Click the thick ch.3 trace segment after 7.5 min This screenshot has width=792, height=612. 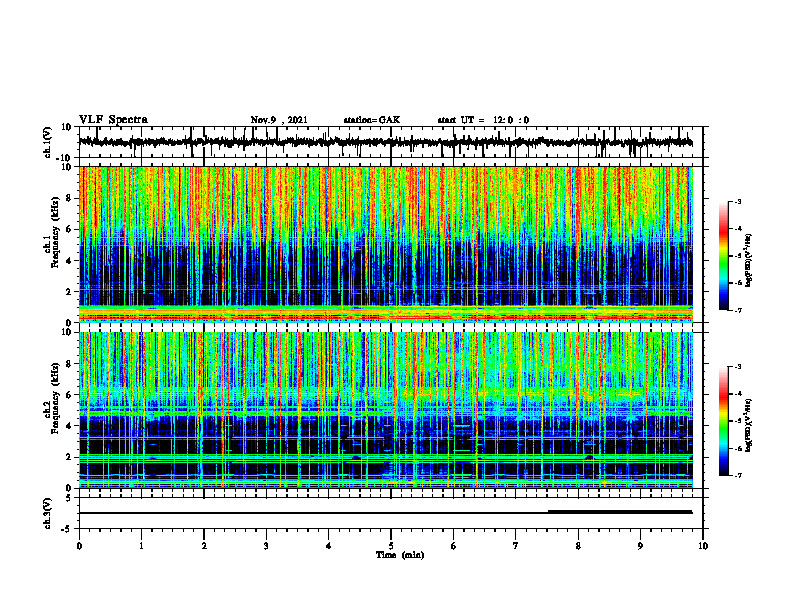tap(620, 512)
